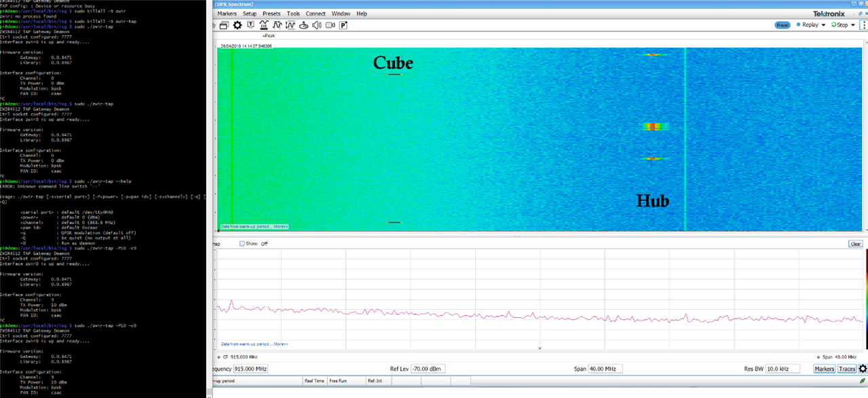Click the 'P' presets toolbar icon
This screenshot has height=398, width=868.
pyautogui.click(x=343, y=25)
